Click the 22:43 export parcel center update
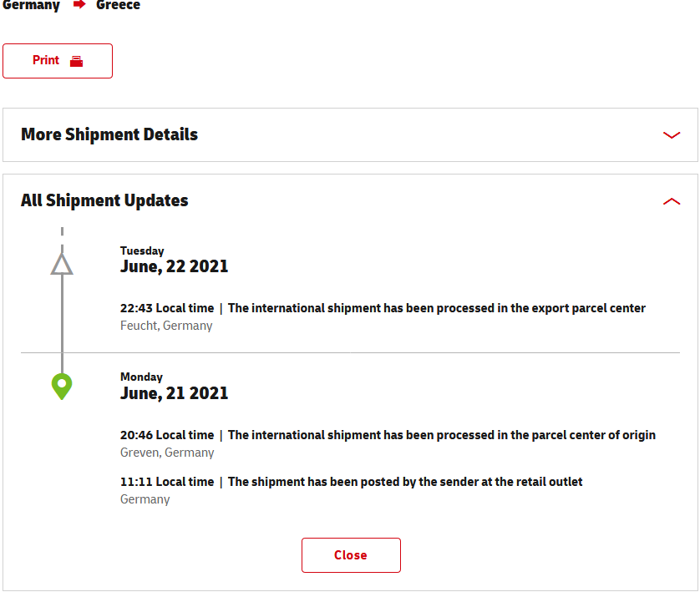 (x=383, y=308)
